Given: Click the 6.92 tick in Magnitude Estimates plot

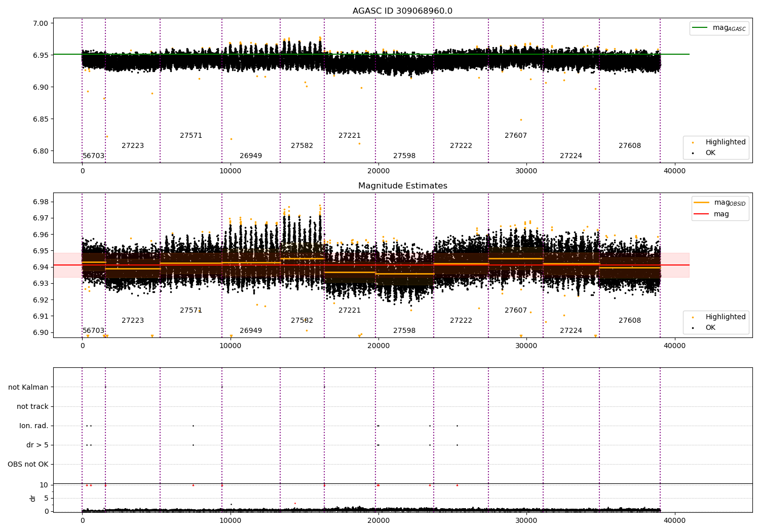Looking at the screenshot, I should (41, 300).
